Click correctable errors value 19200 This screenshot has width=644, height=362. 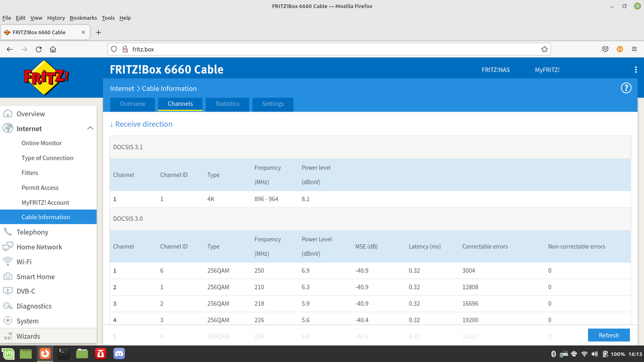[470, 320]
